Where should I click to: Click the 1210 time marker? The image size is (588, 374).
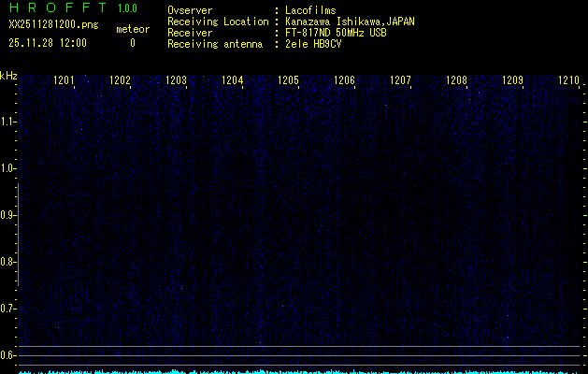[x=568, y=81]
